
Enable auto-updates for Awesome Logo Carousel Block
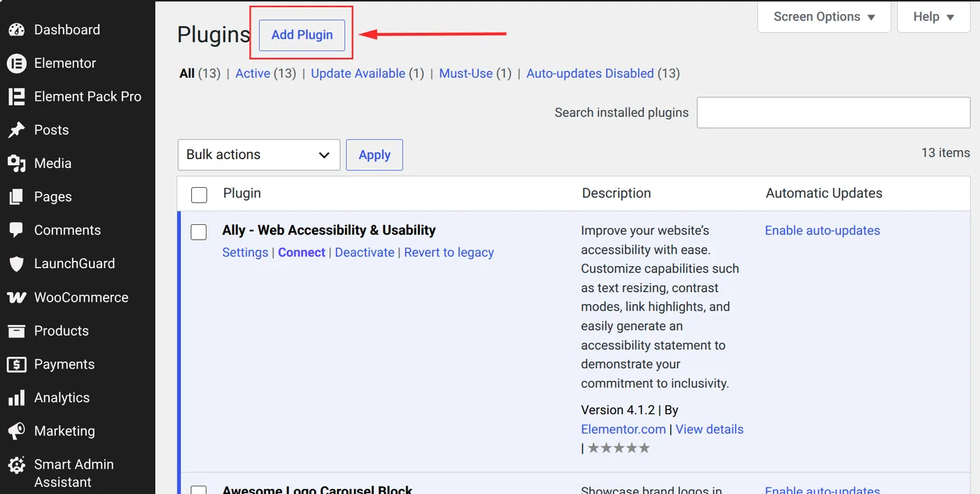pos(822,490)
